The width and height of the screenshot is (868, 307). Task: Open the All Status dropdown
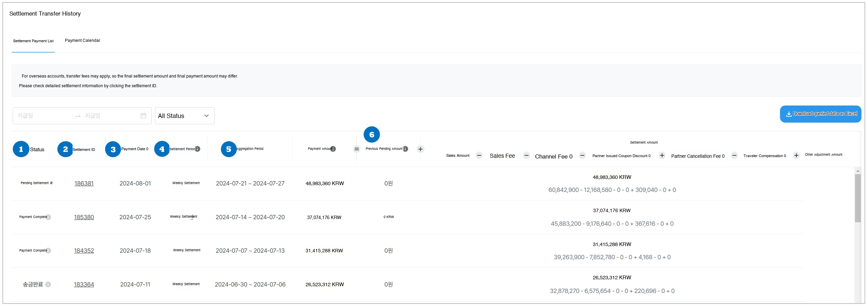point(185,116)
